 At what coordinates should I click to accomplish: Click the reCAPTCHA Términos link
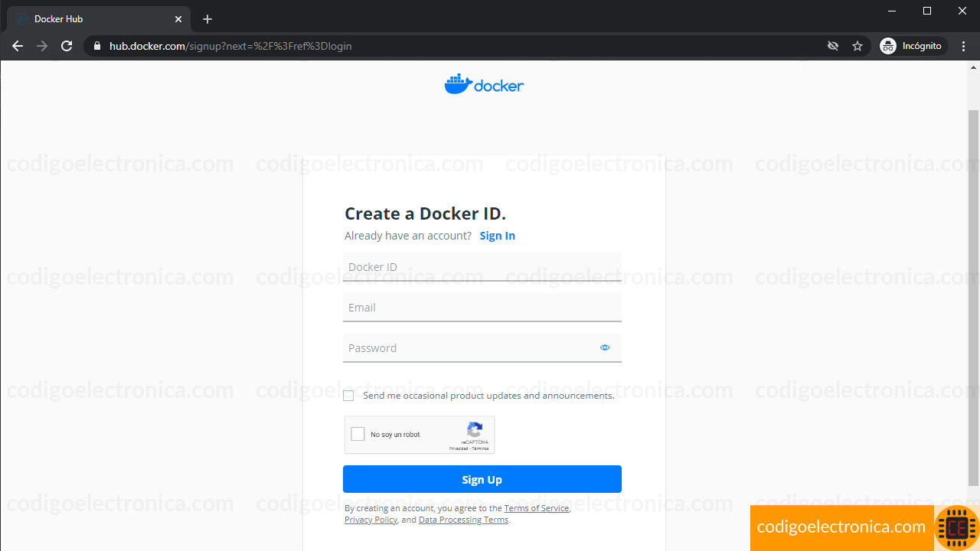tap(481, 448)
